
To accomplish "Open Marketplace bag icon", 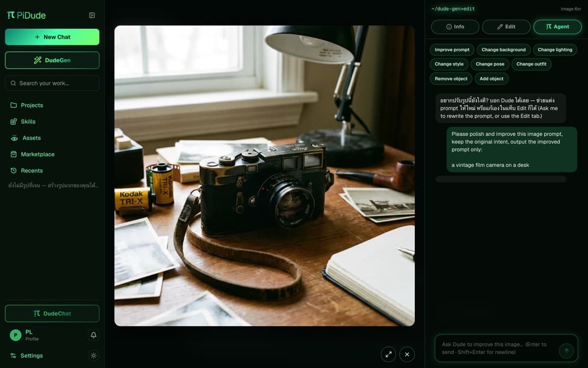I will (14, 154).
